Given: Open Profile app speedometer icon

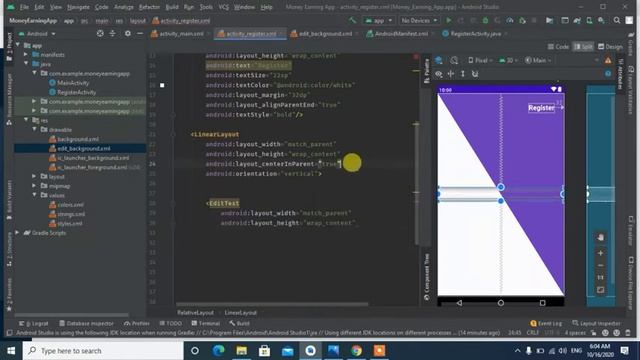Looking at the screenshot, I should 510,20.
